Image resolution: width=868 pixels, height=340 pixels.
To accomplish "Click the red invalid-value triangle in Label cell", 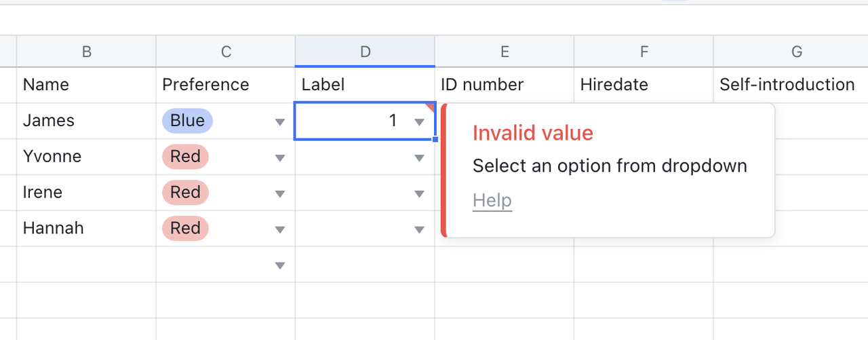I will pos(431,107).
